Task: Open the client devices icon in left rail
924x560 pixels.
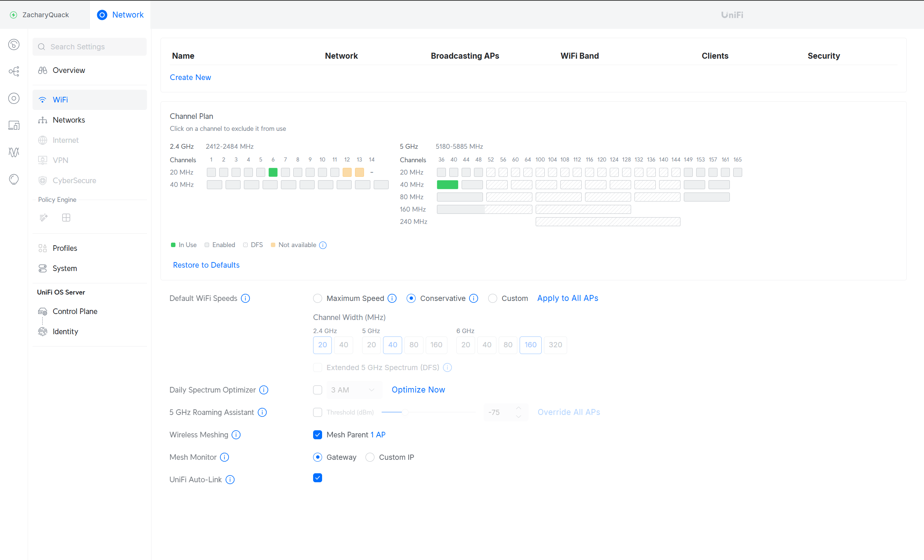Action: [x=14, y=125]
